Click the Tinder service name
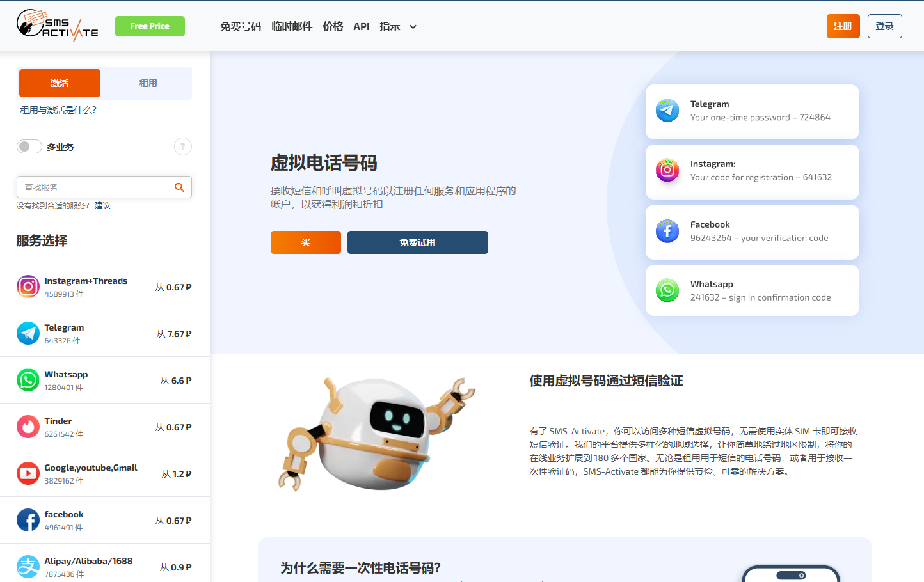924x582 pixels. click(58, 421)
